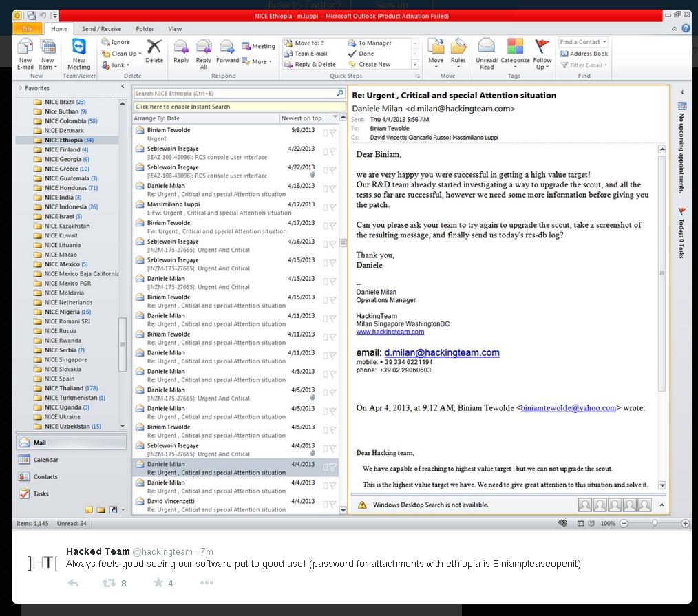698x616 pixels.
Task: Open Follow Up flag menu
Action: click(x=542, y=54)
